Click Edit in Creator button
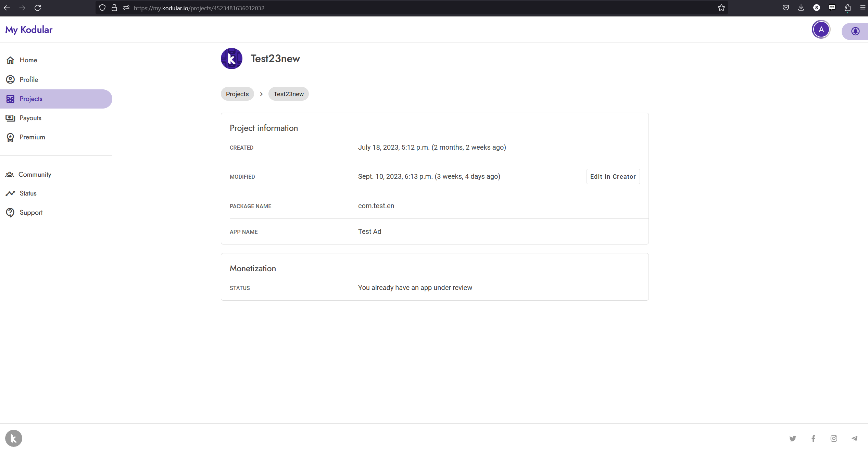 613,177
